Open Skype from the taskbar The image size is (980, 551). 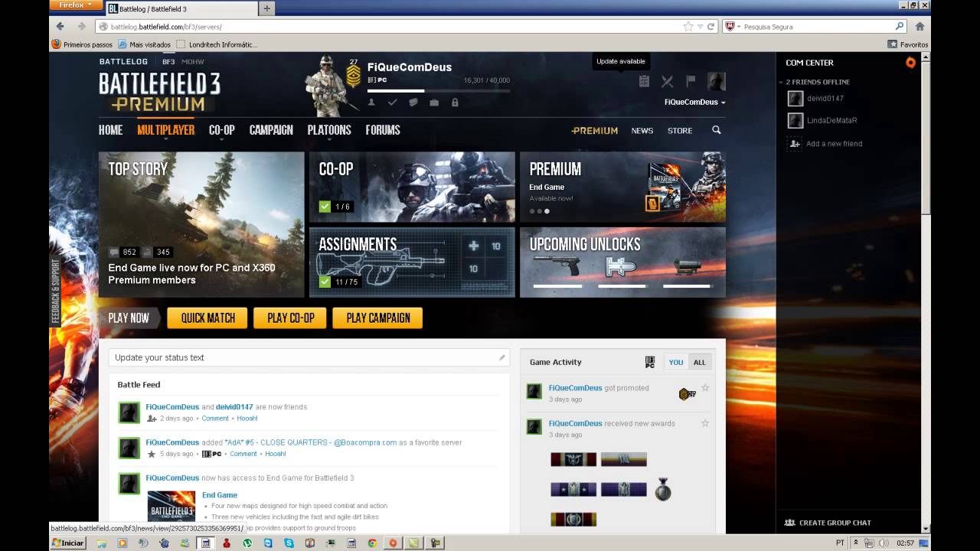pos(289,543)
